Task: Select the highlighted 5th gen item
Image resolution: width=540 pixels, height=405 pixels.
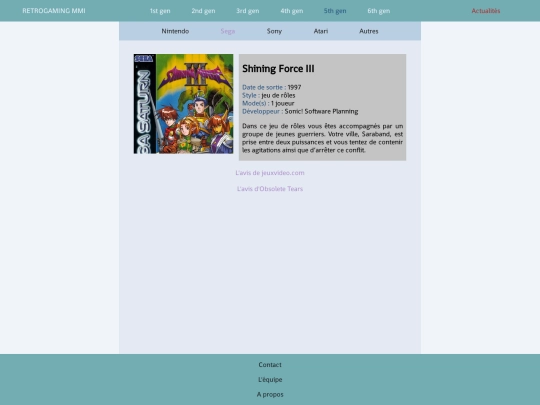Action: [x=335, y=11]
